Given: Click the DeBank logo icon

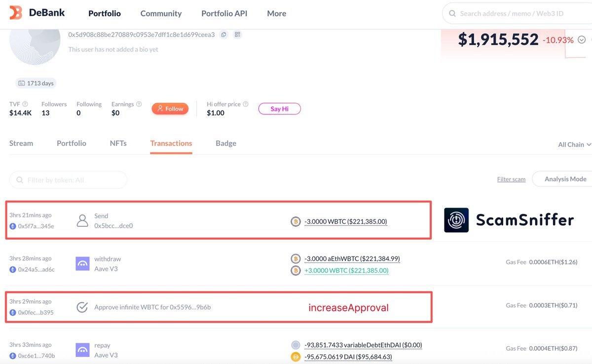Looking at the screenshot, I should tap(16, 13).
